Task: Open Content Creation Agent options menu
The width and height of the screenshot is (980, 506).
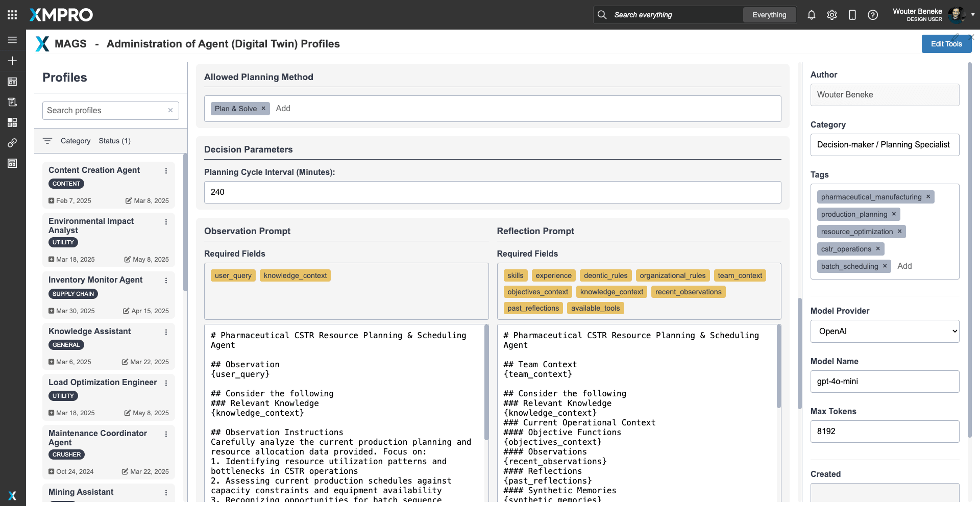Action: [x=166, y=171]
